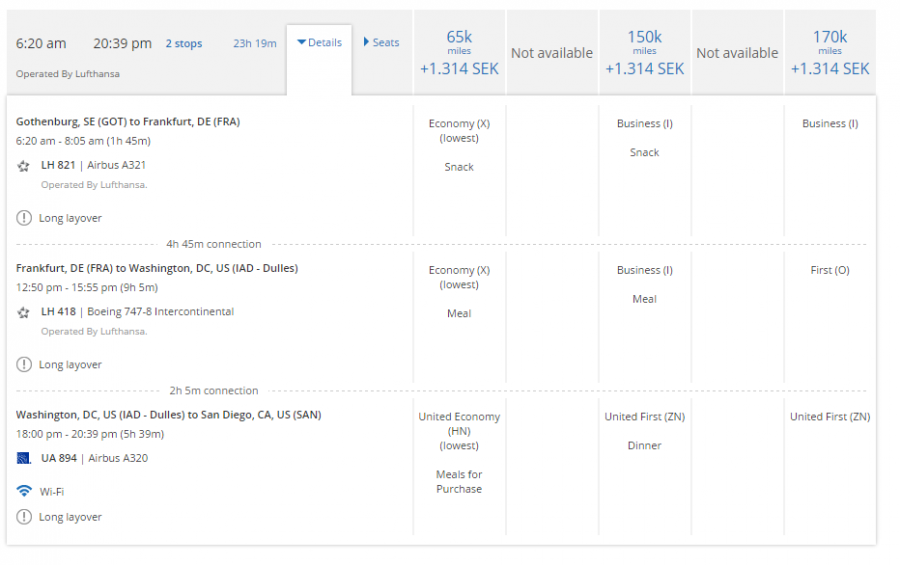Image resolution: width=900 pixels, height=565 pixels.
Task: Click long layover warning icon under LH 821
Action: (x=23, y=218)
